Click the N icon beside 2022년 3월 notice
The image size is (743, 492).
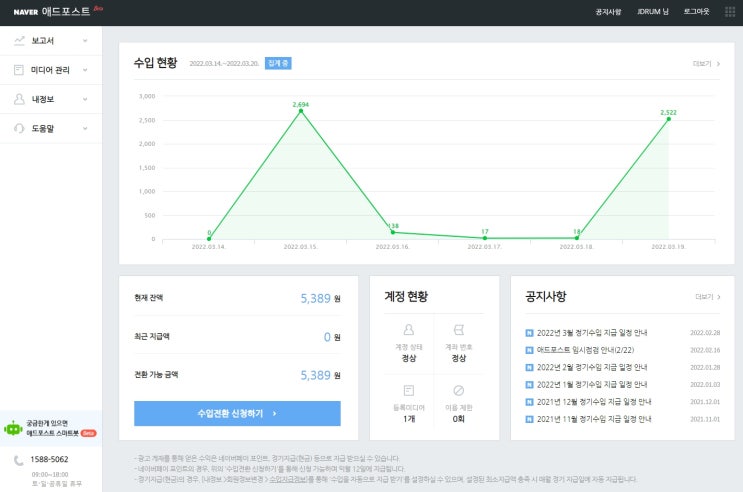pyautogui.click(x=529, y=333)
